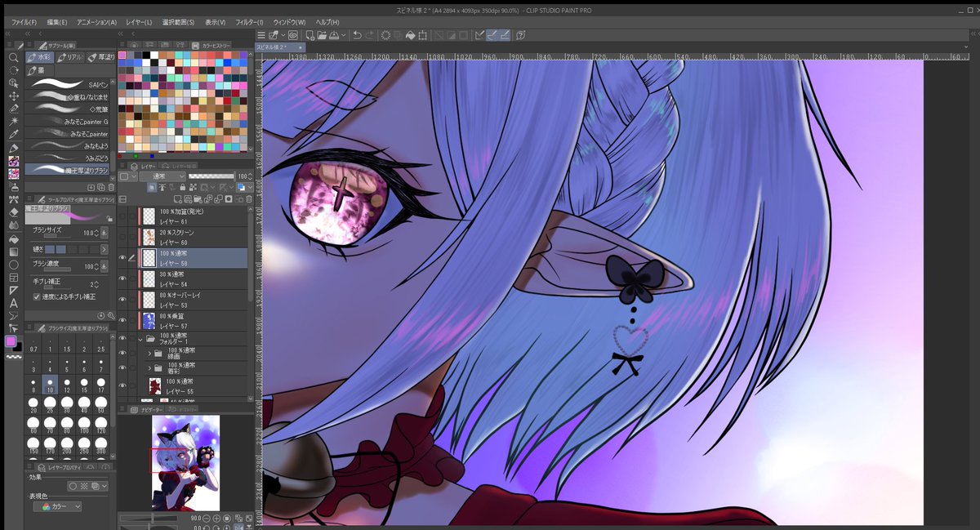Viewport: 980px width, 530px height.
Task: Select the Fill bucket tool
Action: tap(13, 238)
